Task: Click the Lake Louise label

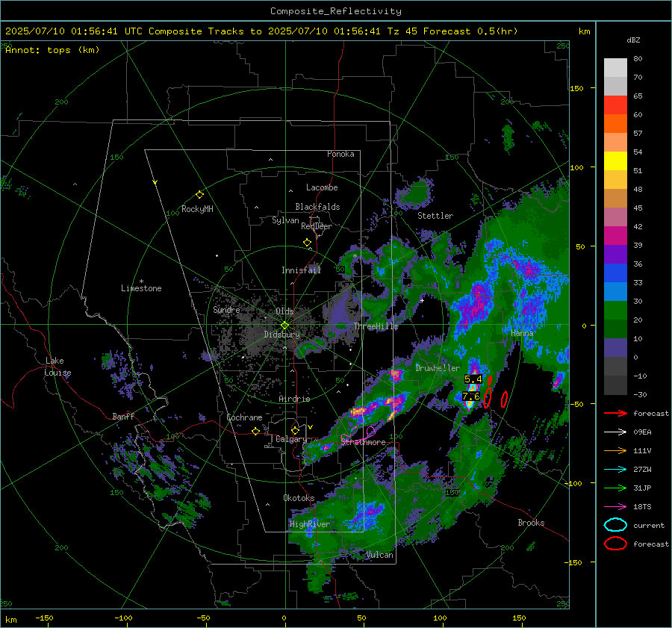Action: click(57, 367)
